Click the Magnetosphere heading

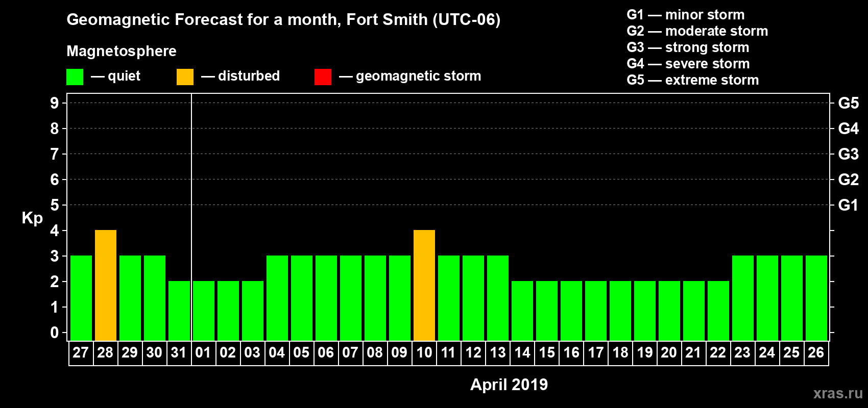point(122,51)
